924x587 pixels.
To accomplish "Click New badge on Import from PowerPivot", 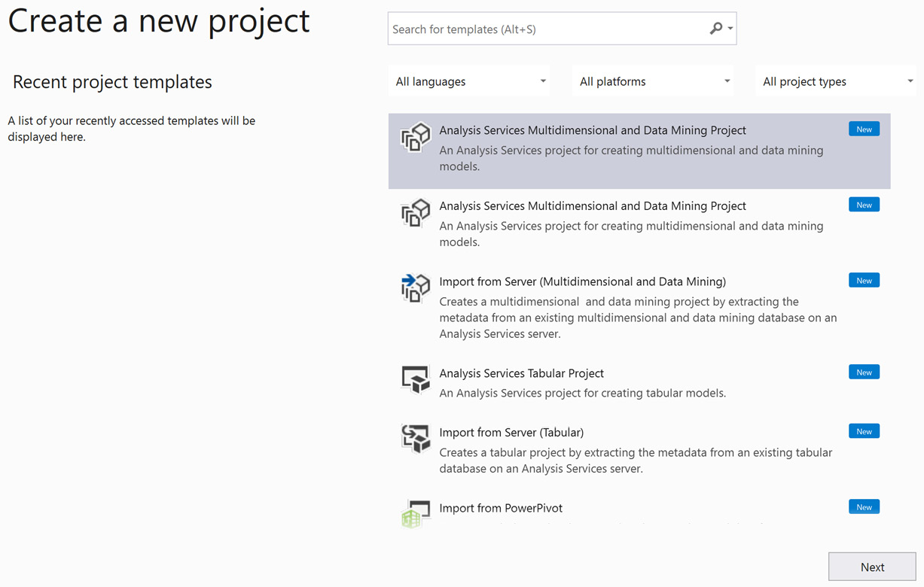I will tap(864, 507).
